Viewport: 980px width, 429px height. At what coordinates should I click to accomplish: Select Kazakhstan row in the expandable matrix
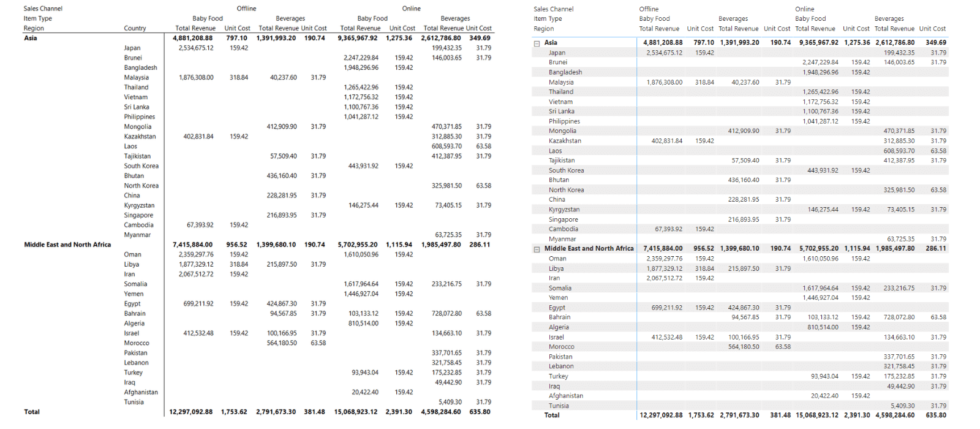click(565, 141)
